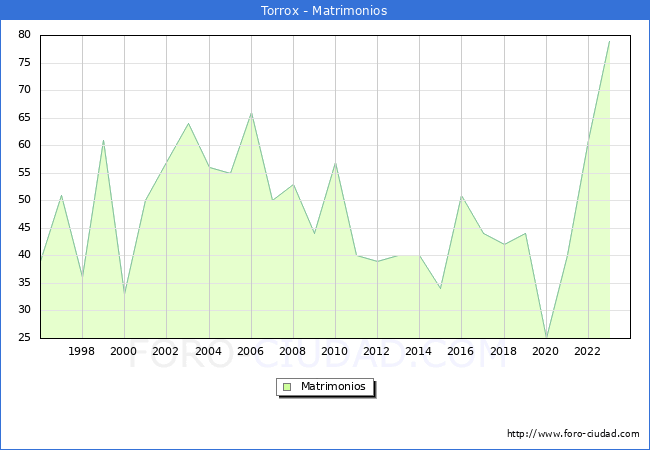This screenshot has height=450, width=650.
Task: Click the x-axis label 2008
Action: [293, 351]
